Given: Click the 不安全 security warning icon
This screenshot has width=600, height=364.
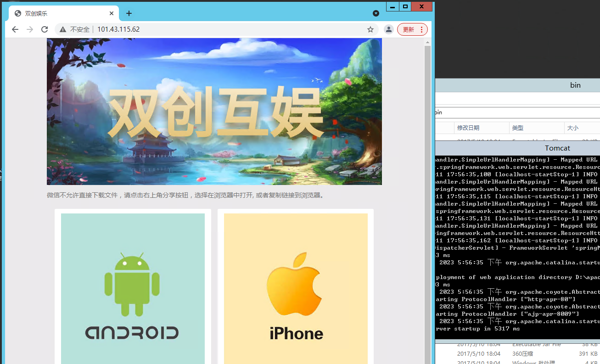Looking at the screenshot, I should click(63, 29).
